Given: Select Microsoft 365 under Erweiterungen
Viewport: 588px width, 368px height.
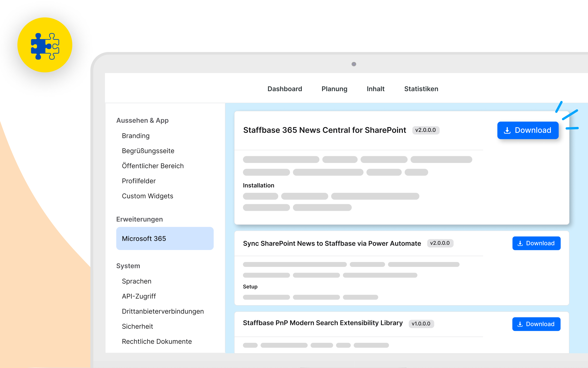Looking at the screenshot, I should click(x=165, y=238).
